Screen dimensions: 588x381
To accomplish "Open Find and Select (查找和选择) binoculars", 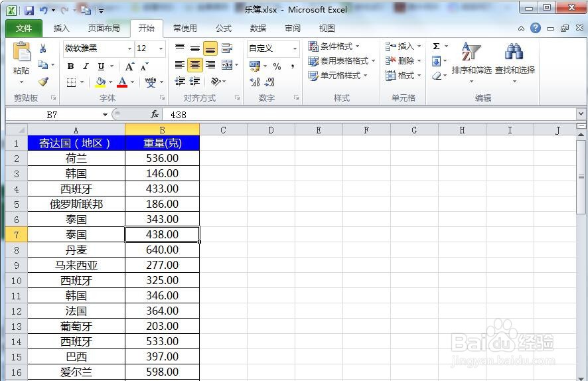I will (515, 62).
